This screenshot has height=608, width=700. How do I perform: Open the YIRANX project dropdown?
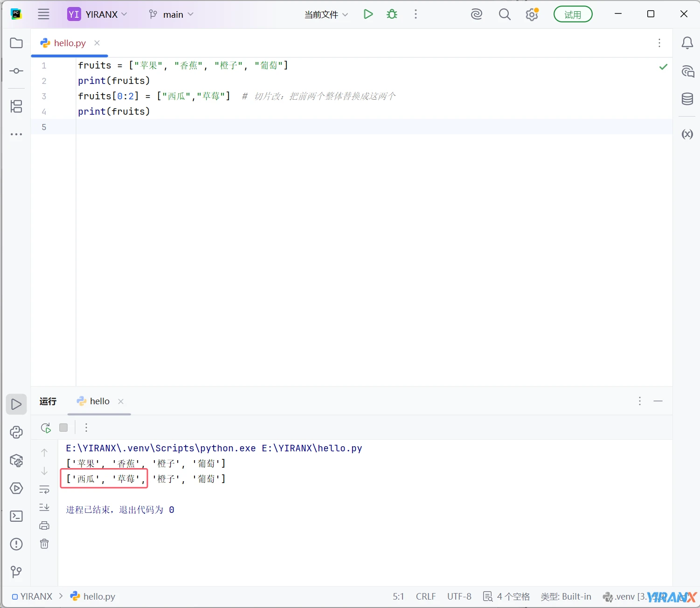(97, 14)
